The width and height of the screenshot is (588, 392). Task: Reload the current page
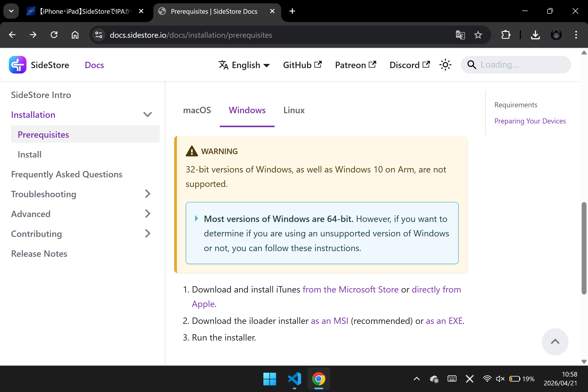click(x=54, y=35)
